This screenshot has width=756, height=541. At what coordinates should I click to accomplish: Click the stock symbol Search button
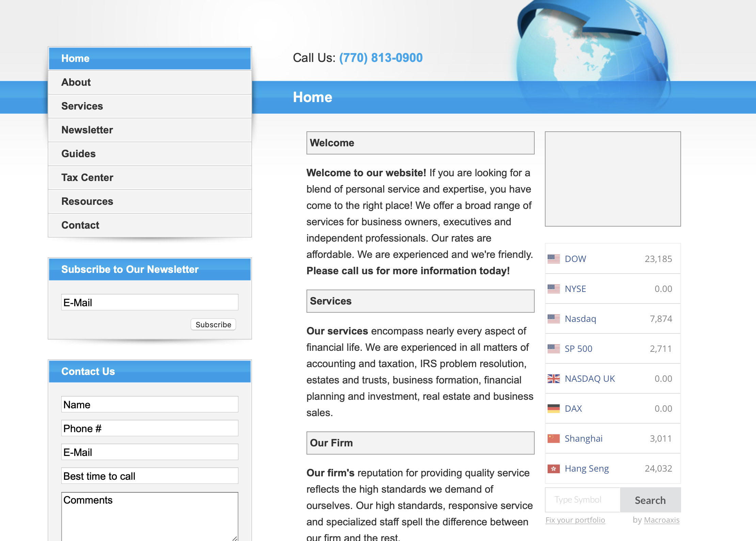(650, 500)
